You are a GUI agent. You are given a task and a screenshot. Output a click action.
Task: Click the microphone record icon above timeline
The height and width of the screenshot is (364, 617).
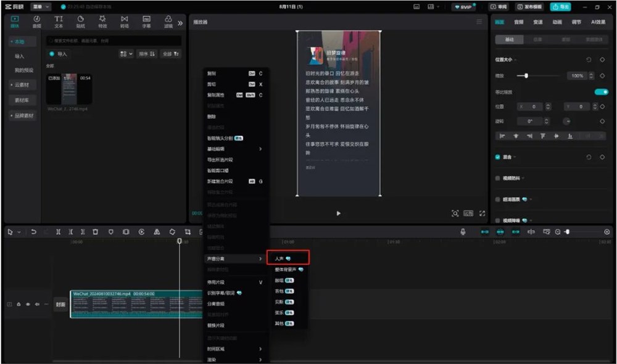click(x=463, y=232)
